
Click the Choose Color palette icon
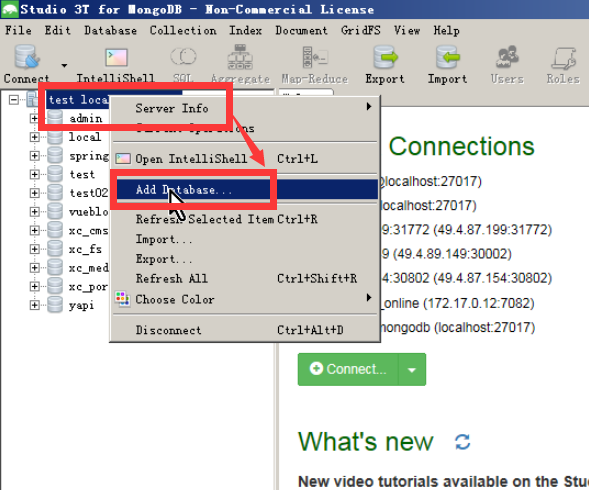click(x=123, y=299)
